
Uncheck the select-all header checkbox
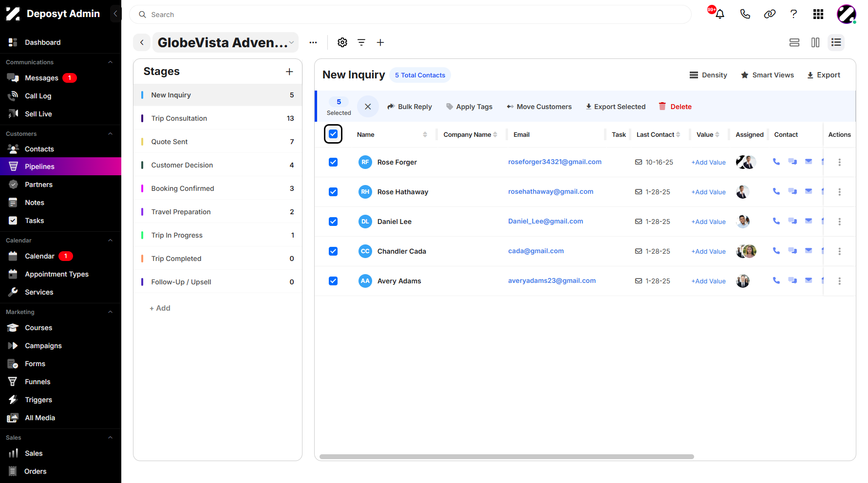[x=333, y=134]
